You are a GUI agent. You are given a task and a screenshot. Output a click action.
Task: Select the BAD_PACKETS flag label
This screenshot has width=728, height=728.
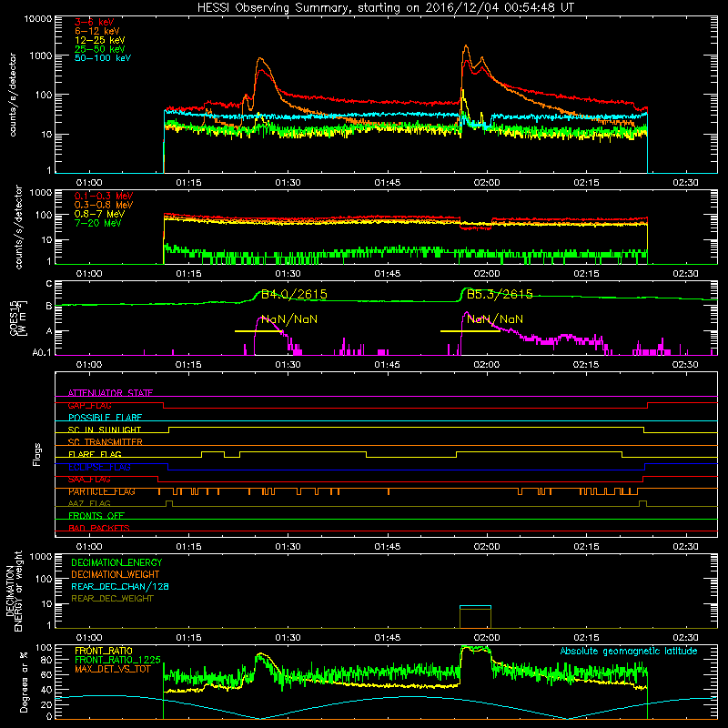click(99, 528)
